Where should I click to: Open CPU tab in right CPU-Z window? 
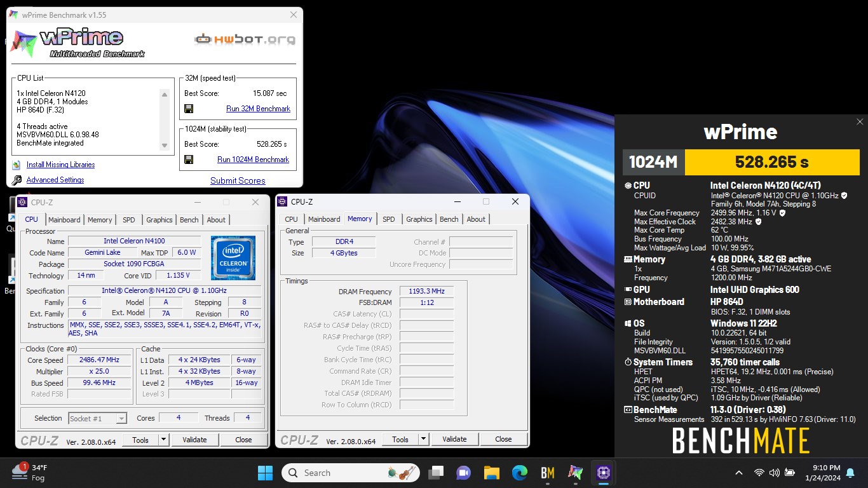pos(291,219)
